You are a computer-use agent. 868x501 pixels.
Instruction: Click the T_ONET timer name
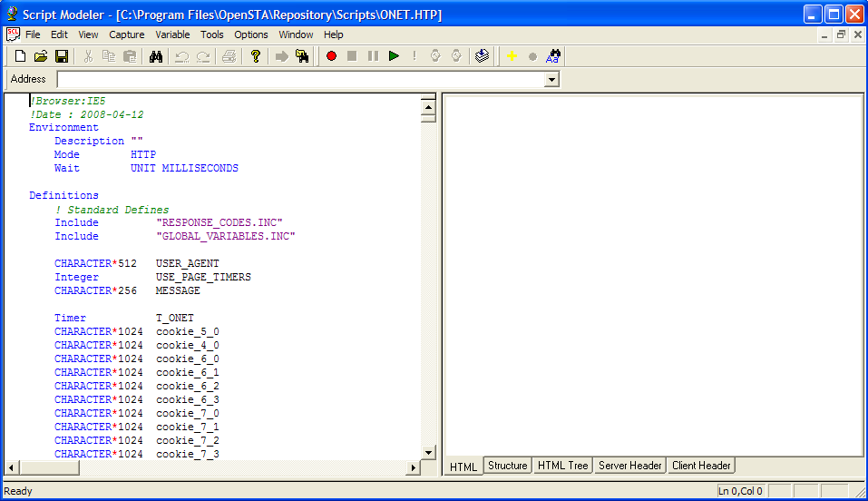click(175, 318)
